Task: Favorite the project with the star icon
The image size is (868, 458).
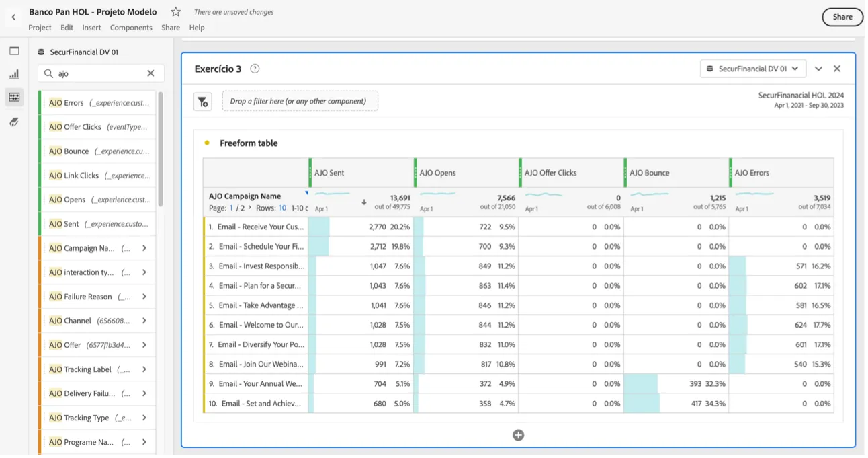Action: pos(175,12)
